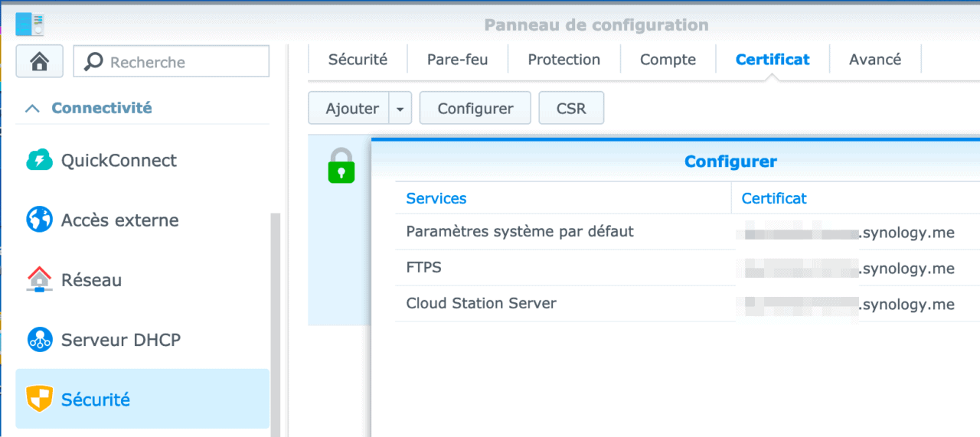Open the Serveur DHCP icon
Image resolution: width=980 pixels, height=437 pixels.
[39, 339]
